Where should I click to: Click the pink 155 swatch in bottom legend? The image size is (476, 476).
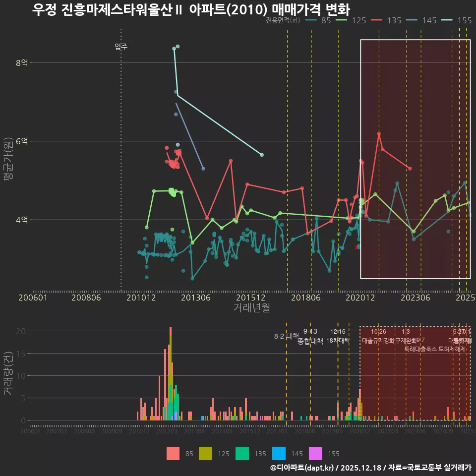315,453
